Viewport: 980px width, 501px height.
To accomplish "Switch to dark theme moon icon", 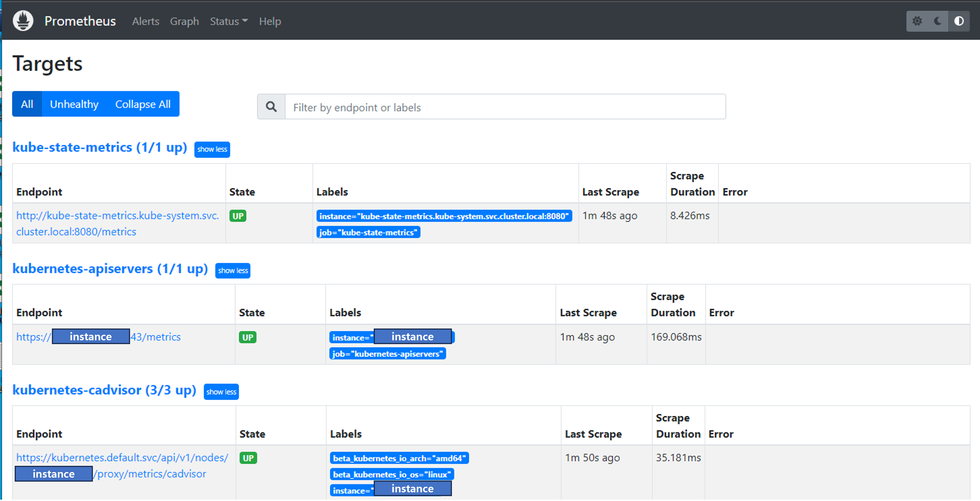I will pos(938,21).
